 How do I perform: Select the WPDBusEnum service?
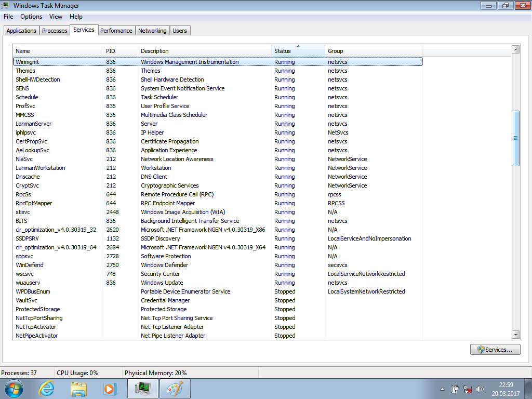coord(33,291)
